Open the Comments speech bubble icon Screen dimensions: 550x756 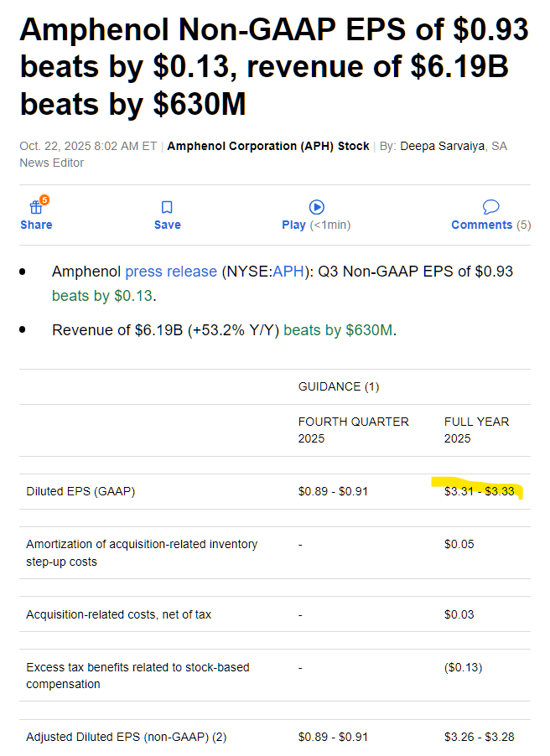tap(491, 207)
